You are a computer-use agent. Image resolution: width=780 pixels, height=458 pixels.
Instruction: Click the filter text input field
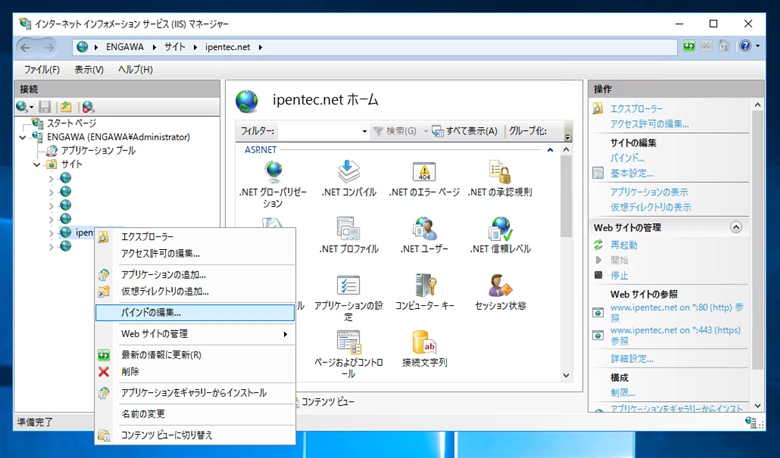(x=319, y=131)
